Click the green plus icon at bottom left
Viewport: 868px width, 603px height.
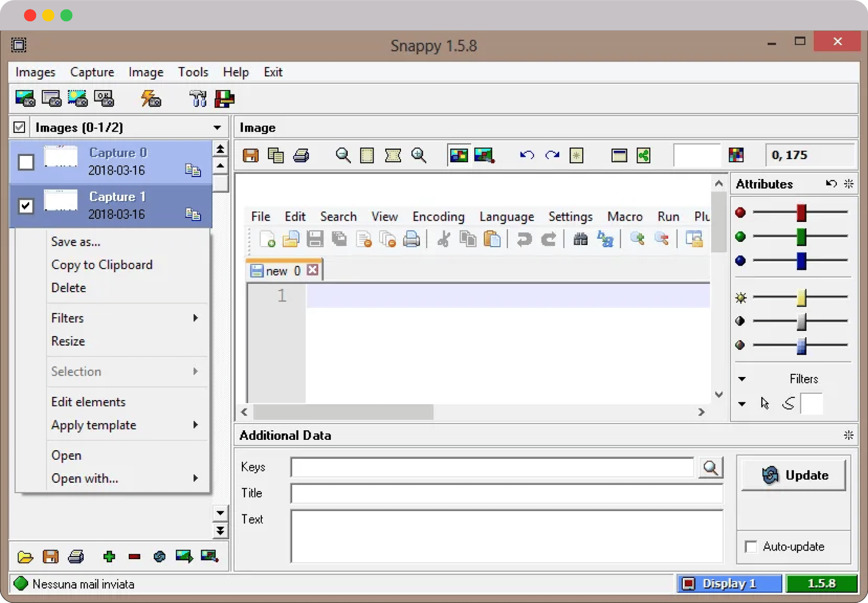109,556
